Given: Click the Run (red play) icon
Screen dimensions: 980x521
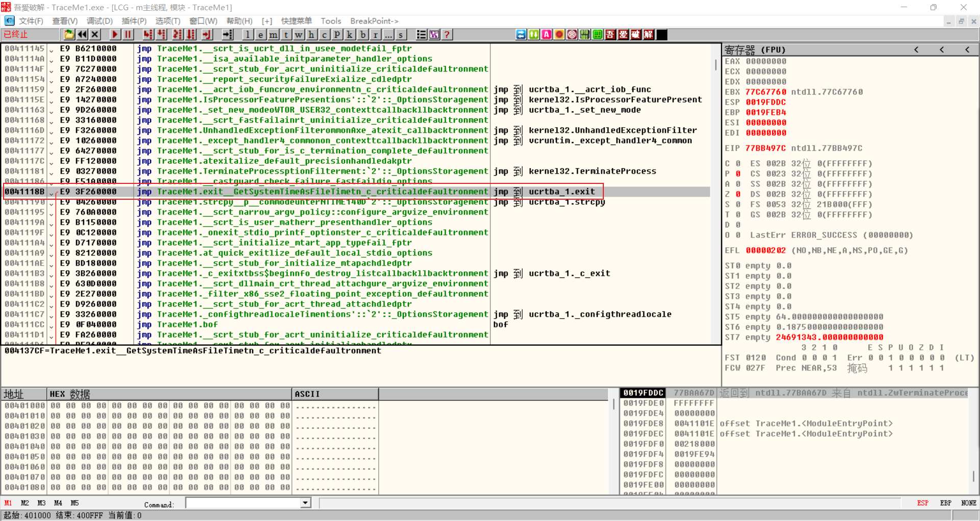Looking at the screenshot, I should point(115,35).
